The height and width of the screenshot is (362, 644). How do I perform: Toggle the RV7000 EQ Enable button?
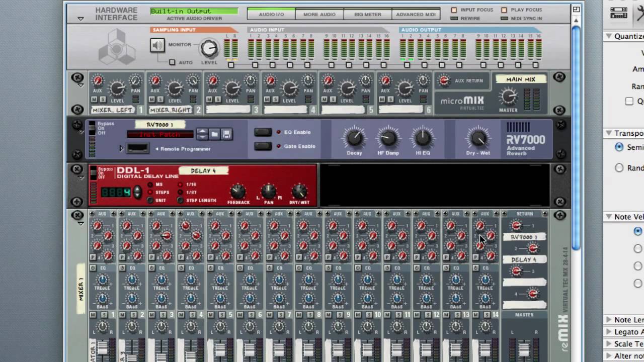pos(263,132)
